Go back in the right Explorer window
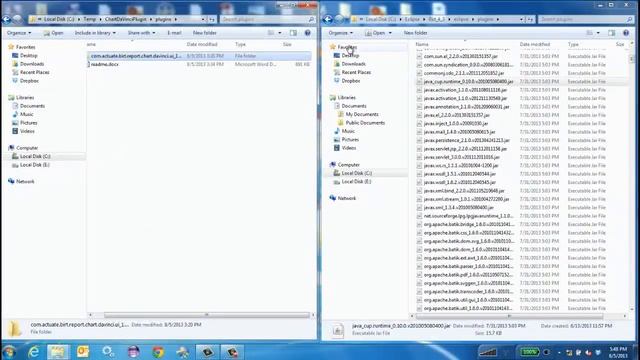The width and height of the screenshot is (640, 360). [x=328, y=19]
